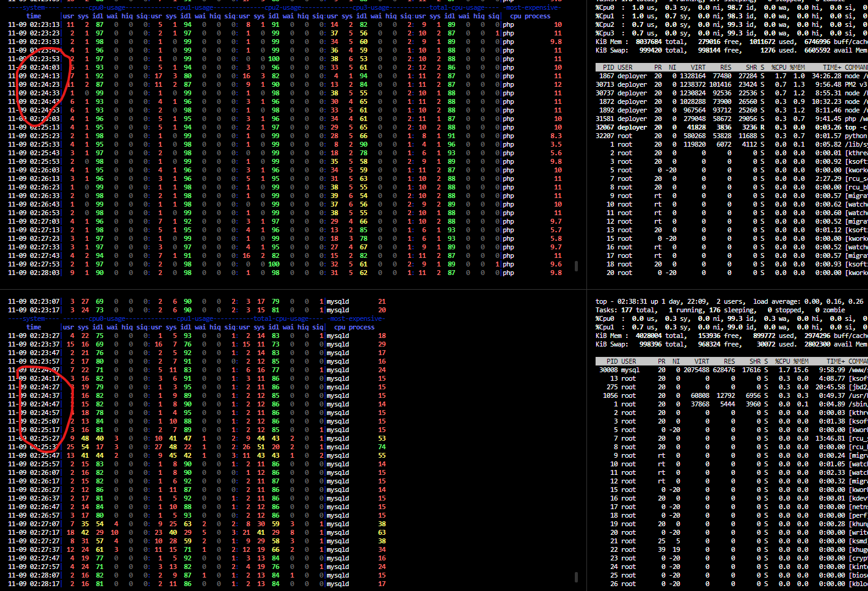This screenshot has width=868, height=591.
Task: Click the red 5.6 php cpu value
Action: 556,153
